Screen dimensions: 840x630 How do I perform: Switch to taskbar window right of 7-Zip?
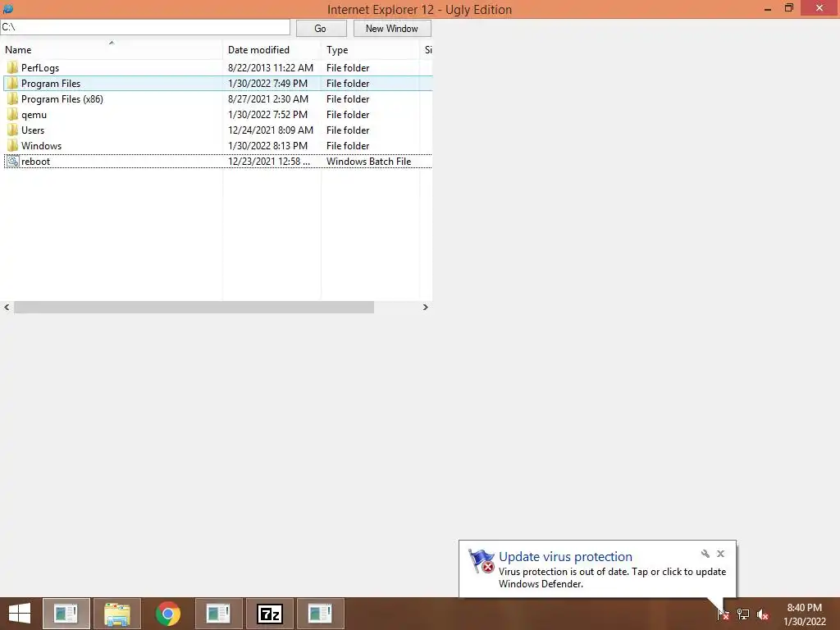pyautogui.click(x=321, y=614)
